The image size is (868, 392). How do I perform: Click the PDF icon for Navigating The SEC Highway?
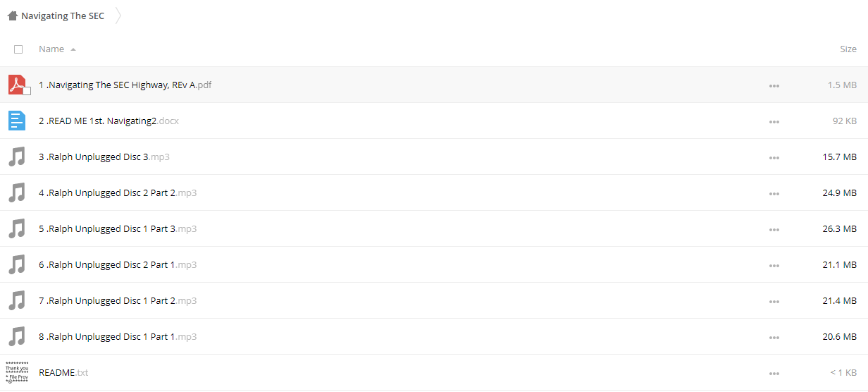coord(17,85)
